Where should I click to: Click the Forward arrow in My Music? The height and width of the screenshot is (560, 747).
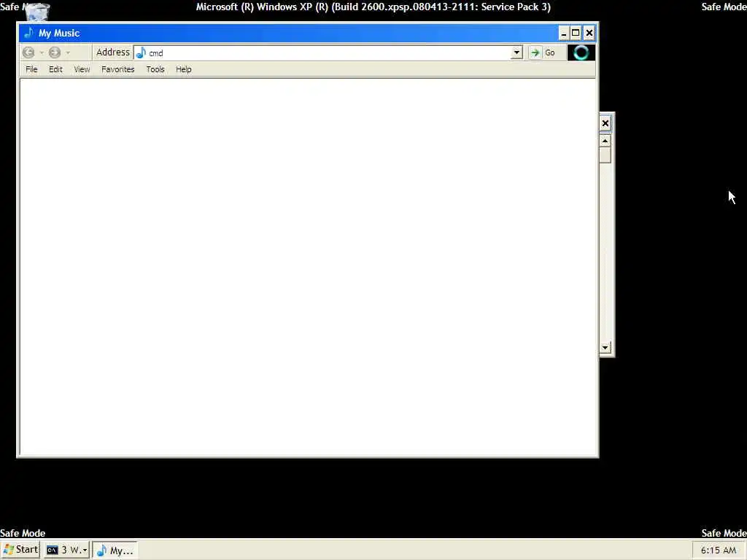pos(55,52)
